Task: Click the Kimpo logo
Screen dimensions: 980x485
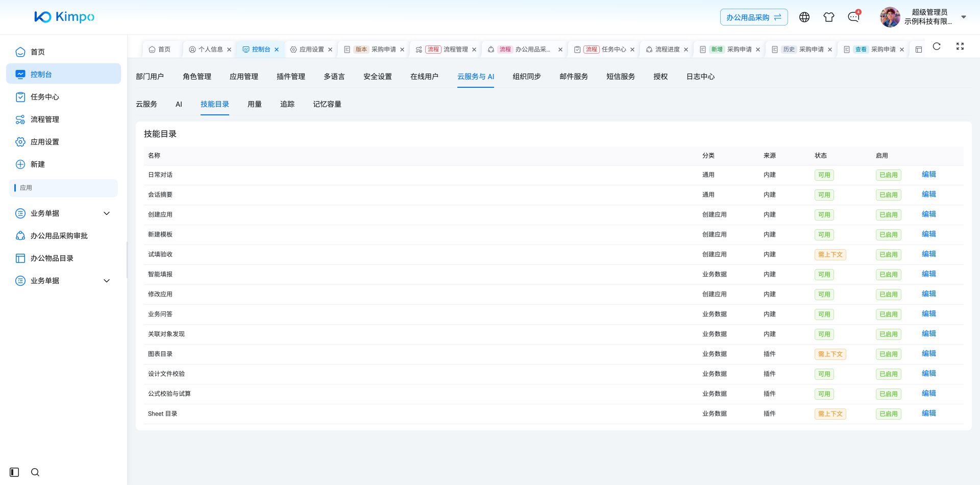Action: pyautogui.click(x=64, y=17)
